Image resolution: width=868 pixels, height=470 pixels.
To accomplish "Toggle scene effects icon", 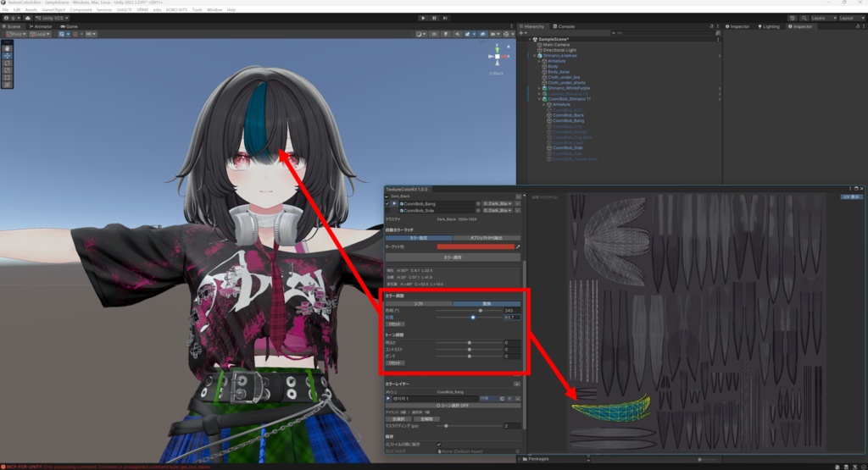I will [x=469, y=34].
